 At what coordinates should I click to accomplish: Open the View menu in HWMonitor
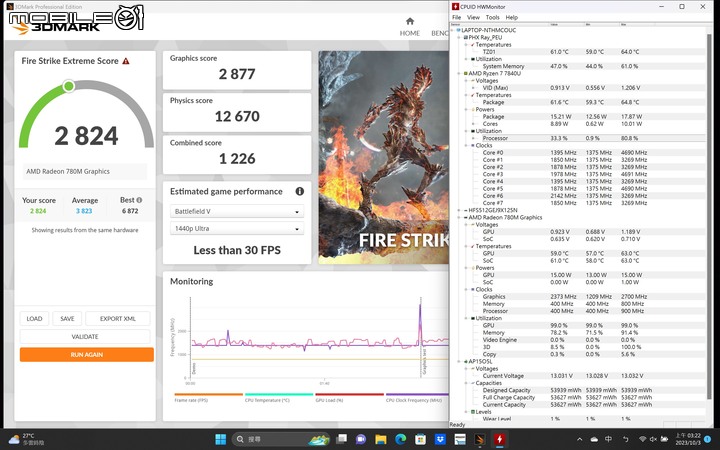click(473, 17)
